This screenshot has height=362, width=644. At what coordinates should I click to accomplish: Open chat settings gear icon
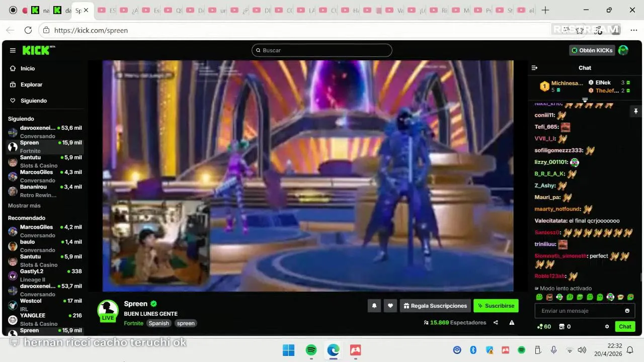click(x=607, y=327)
